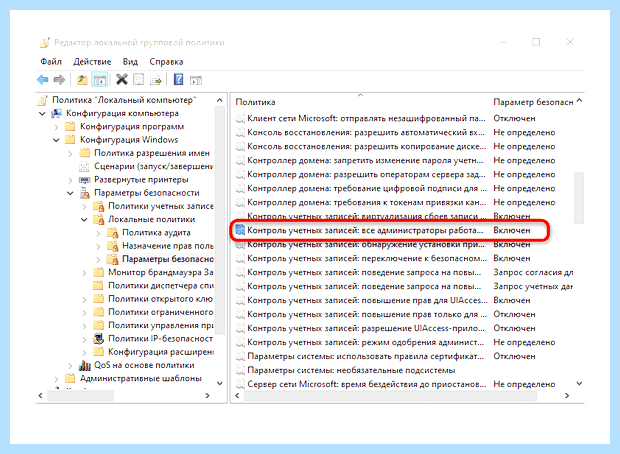Select Контроль учетных записей: повышение прав для UIAccess
This screenshot has height=454, width=620.
click(367, 301)
